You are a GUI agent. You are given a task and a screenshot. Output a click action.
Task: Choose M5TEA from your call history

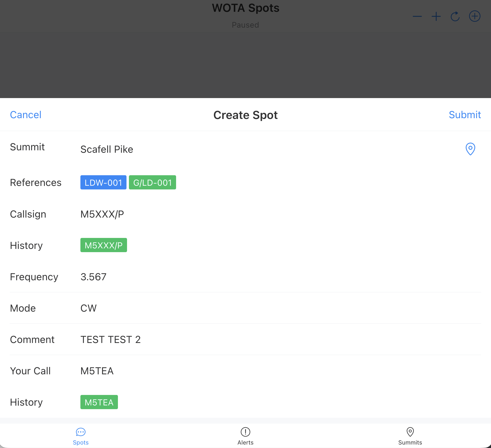(99, 402)
